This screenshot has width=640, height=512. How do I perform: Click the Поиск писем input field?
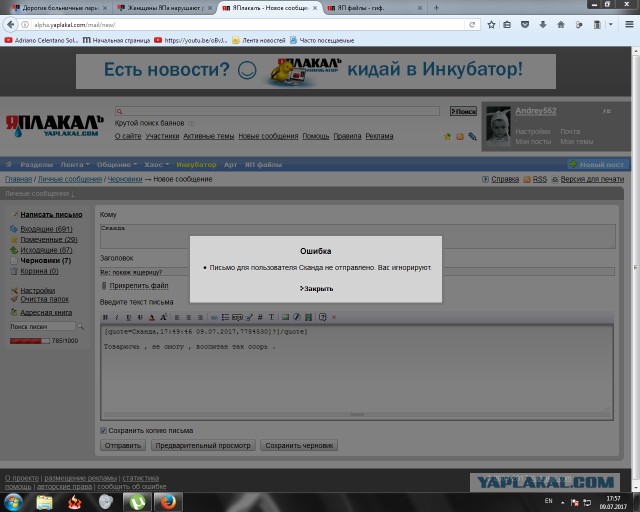click(x=42, y=327)
